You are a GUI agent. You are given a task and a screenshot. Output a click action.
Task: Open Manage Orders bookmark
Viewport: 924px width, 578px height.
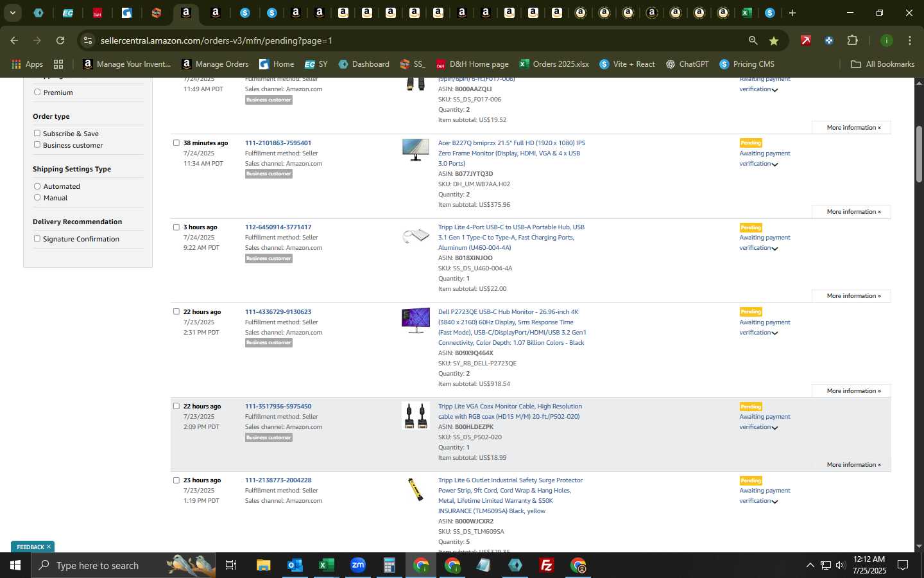[216, 64]
